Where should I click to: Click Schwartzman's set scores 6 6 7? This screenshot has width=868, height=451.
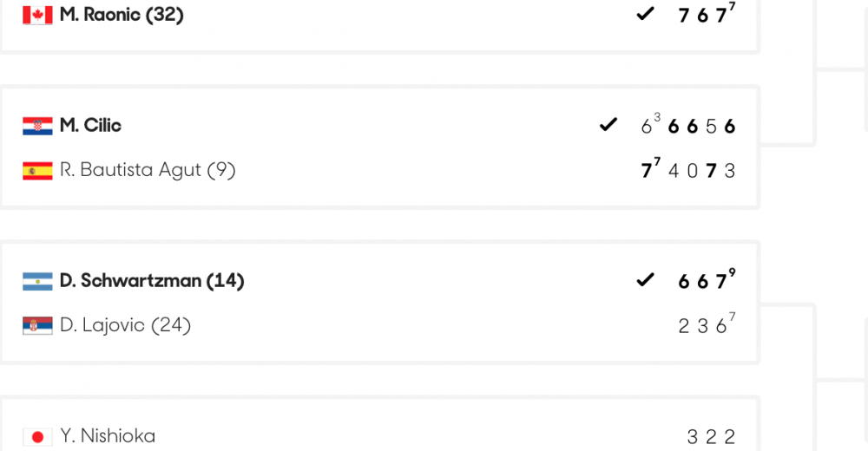pos(707,279)
